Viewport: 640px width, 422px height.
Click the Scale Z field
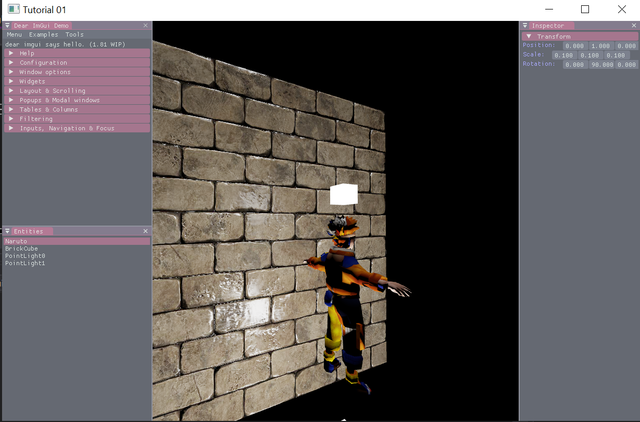616,55
